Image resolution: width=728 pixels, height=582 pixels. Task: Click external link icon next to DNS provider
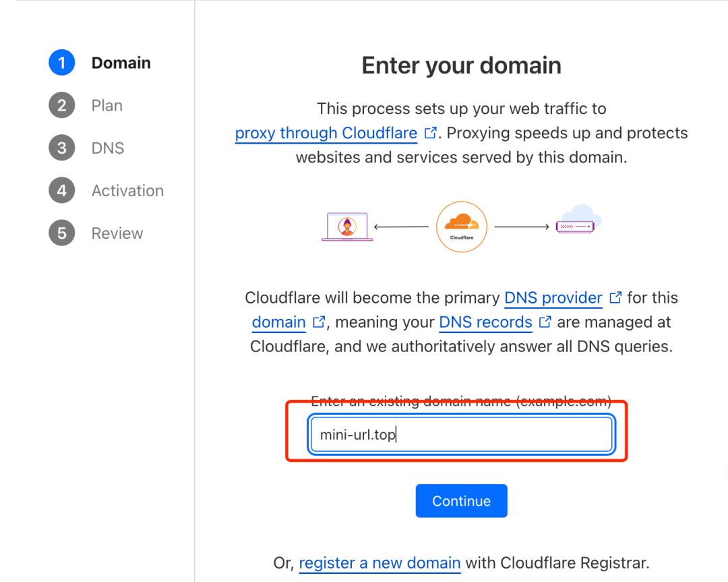[615, 297]
